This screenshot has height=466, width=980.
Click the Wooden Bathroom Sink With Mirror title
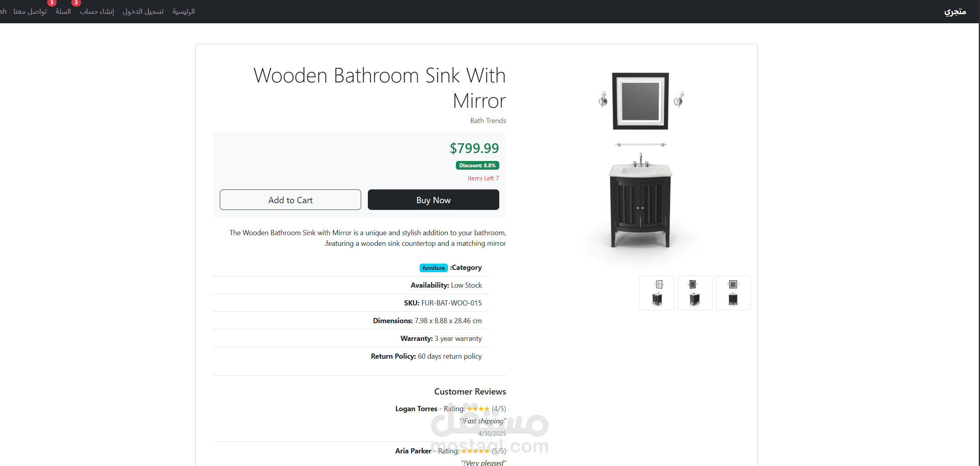[379, 88]
